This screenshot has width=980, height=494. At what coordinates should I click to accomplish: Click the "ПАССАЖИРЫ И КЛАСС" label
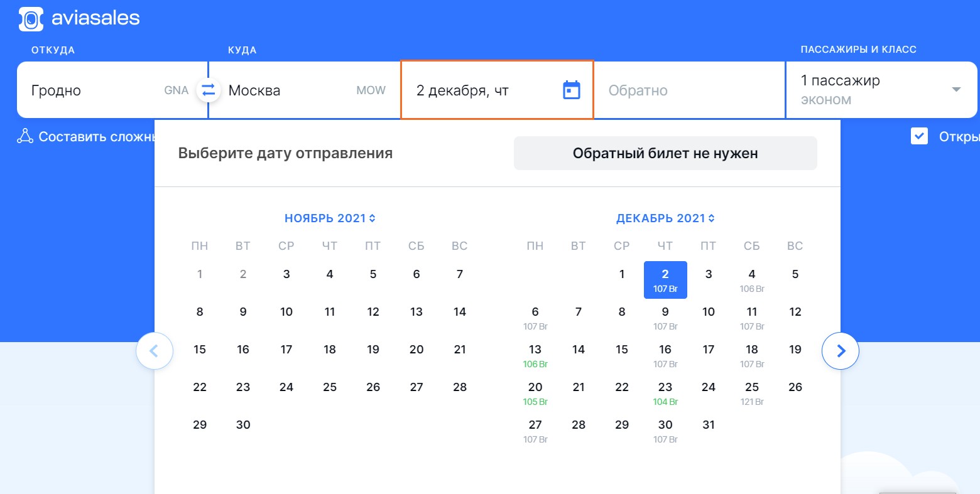tap(858, 49)
